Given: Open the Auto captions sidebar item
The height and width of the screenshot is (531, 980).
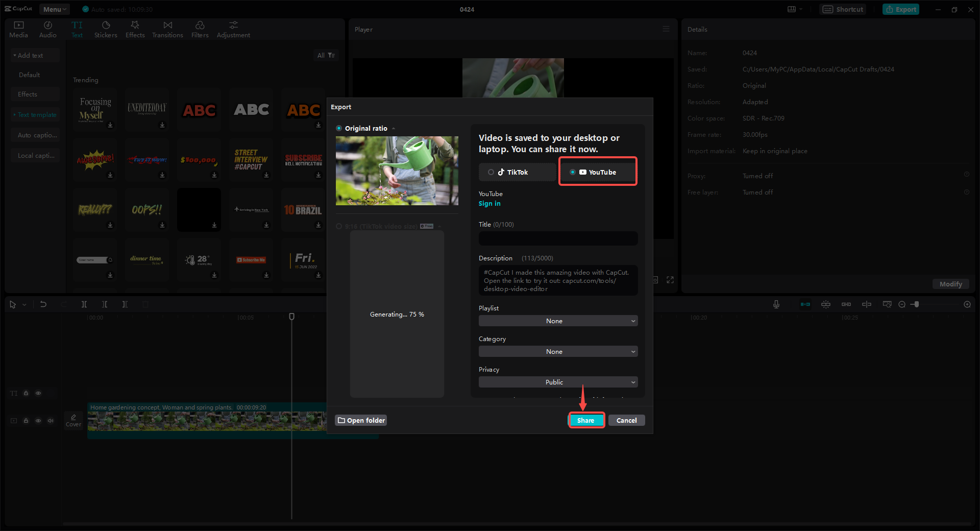Looking at the screenshot, I should coord(35,135).
